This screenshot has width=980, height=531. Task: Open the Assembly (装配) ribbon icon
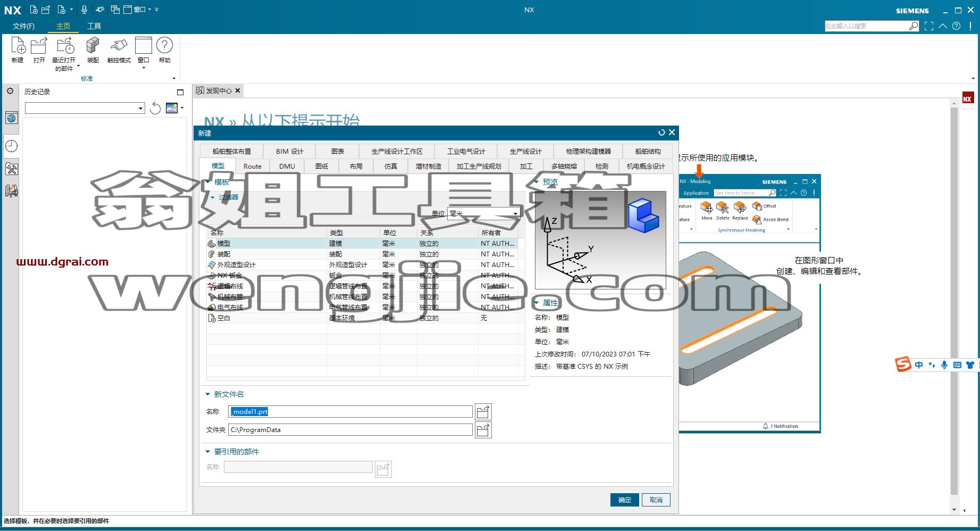pyautogui.click(x=93, y=46)
